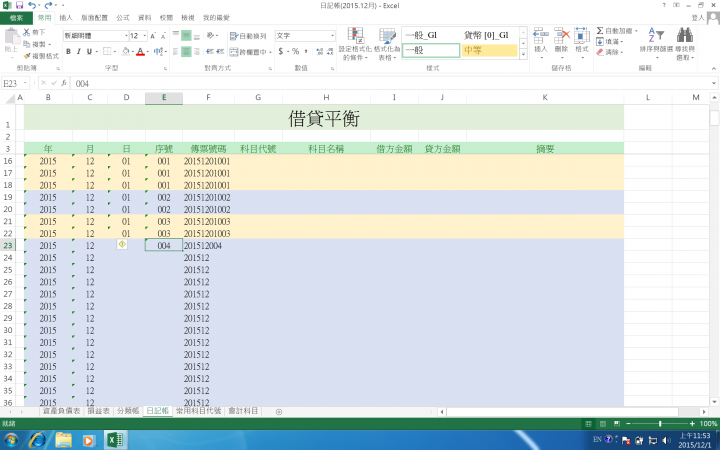Image resolution: width=720 pixels, height=450 pixels.
Task: Collapse the ribbon with the arrow
Action: tap(714, 68)
